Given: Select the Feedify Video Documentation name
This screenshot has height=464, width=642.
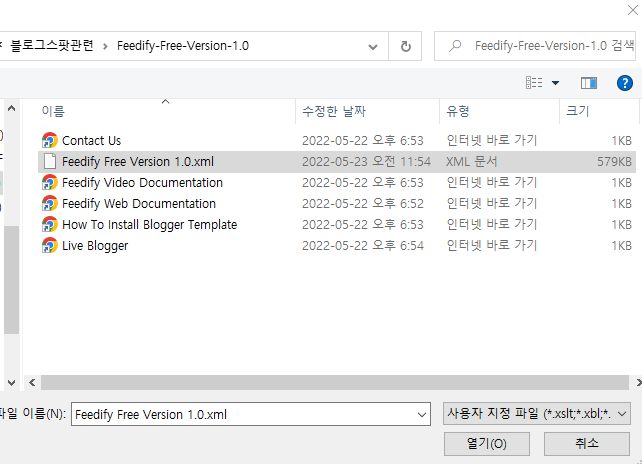Looking at the screenshot, I should coord(142,182).
